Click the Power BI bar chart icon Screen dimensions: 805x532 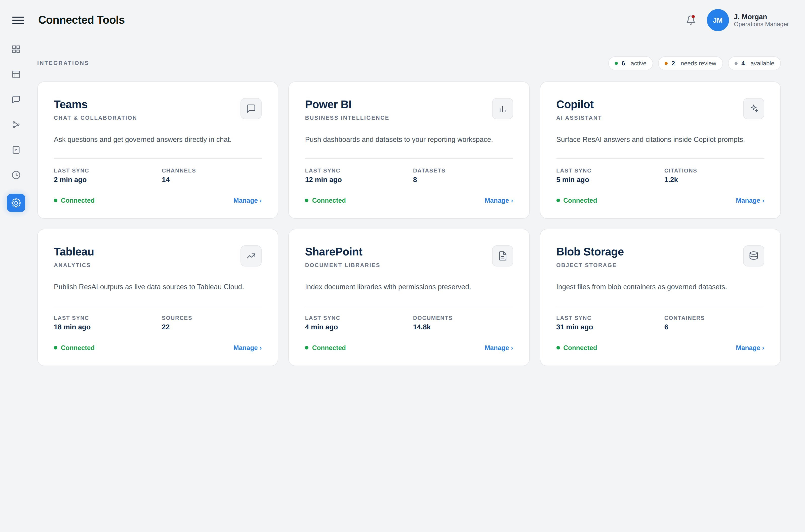coord(502,109)
